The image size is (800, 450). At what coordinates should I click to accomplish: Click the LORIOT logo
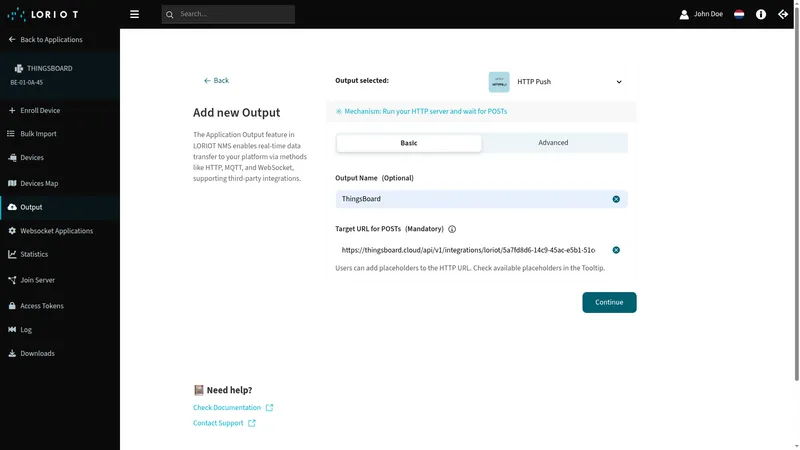click(43, 14)
